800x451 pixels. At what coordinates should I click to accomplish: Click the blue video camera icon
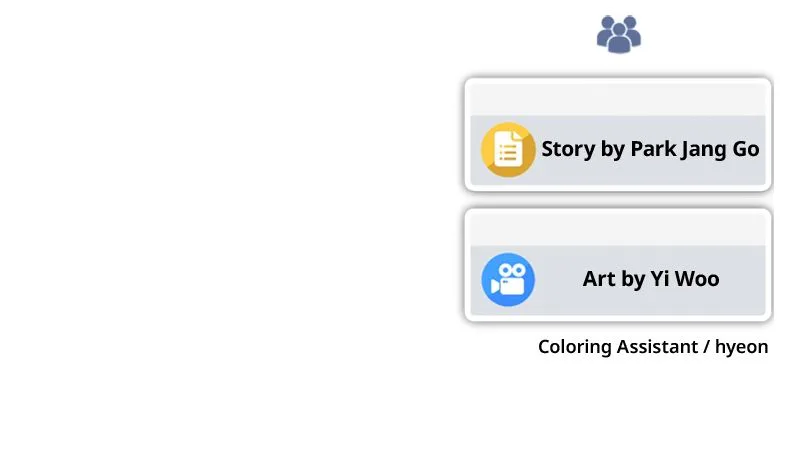(x=508, y=279)
